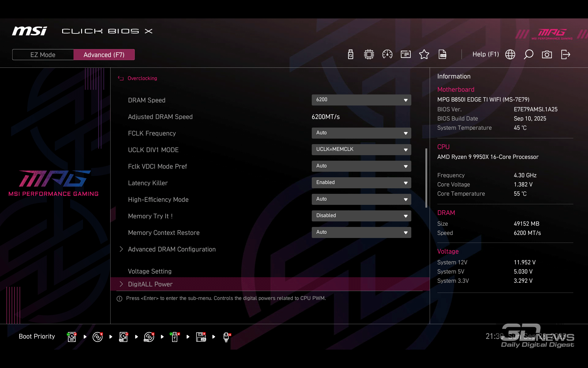The height and width of the screenshot is (368, 588).
Task: Select the Advanced (F7) tab
Action: click(x=104, y=55)
